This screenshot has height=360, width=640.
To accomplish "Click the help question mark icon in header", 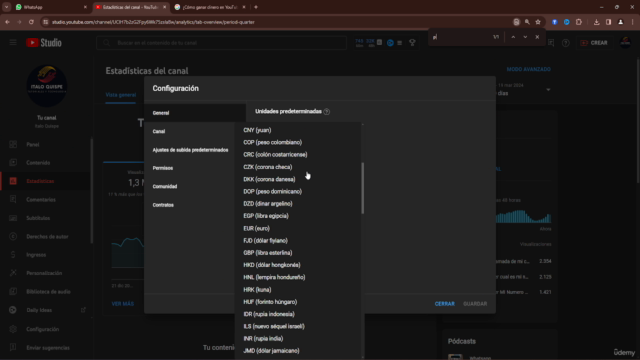I will click(565, 43).
